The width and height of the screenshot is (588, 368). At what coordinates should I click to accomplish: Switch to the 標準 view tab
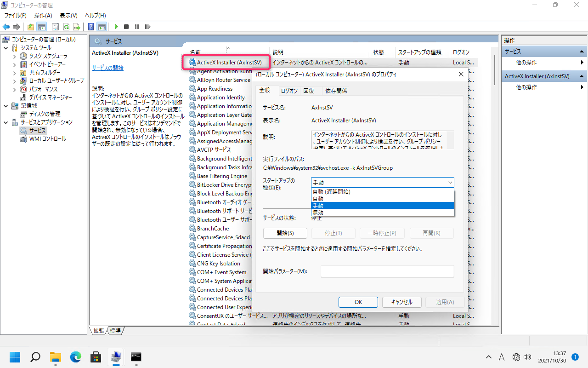[x=115, y=330]
